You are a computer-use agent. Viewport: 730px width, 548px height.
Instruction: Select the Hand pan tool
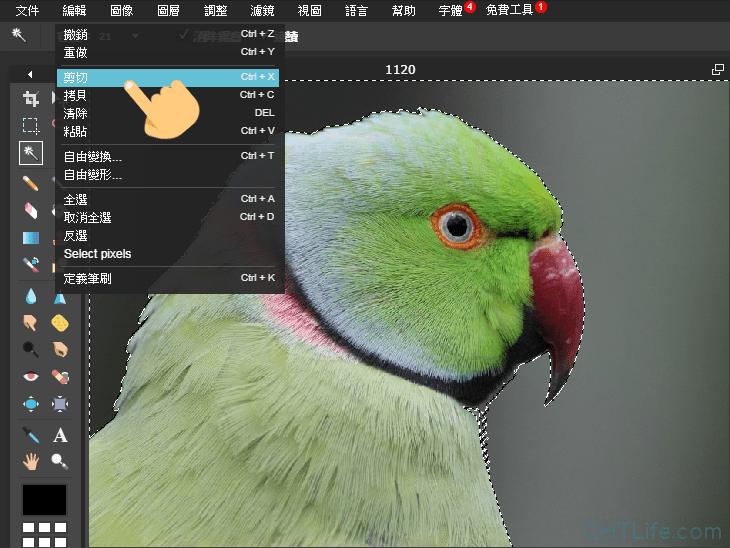pyautogui.click(x=31, y=461)
